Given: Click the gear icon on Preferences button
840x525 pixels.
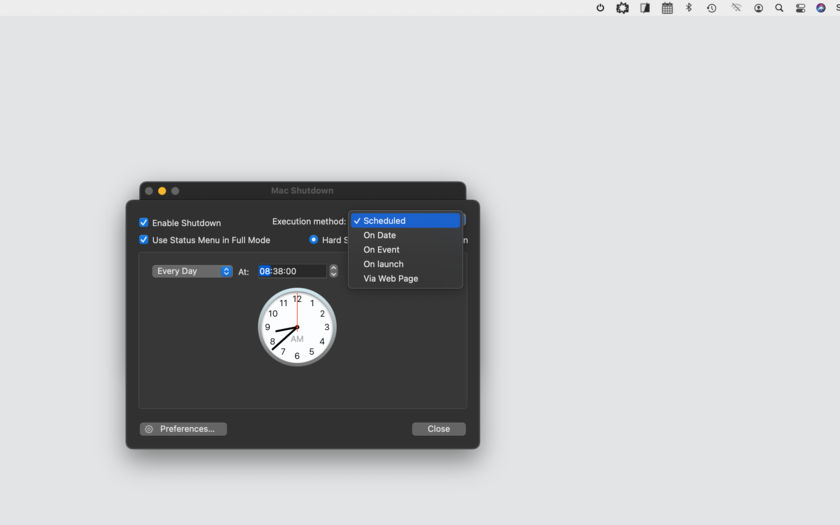Looking at the screenshot, I should point(149,429).
